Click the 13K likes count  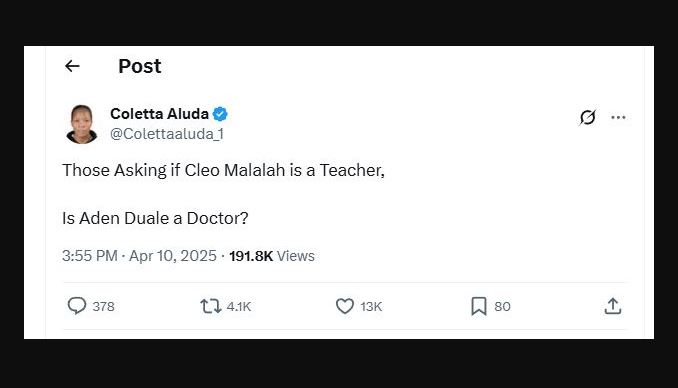[371, 306]
